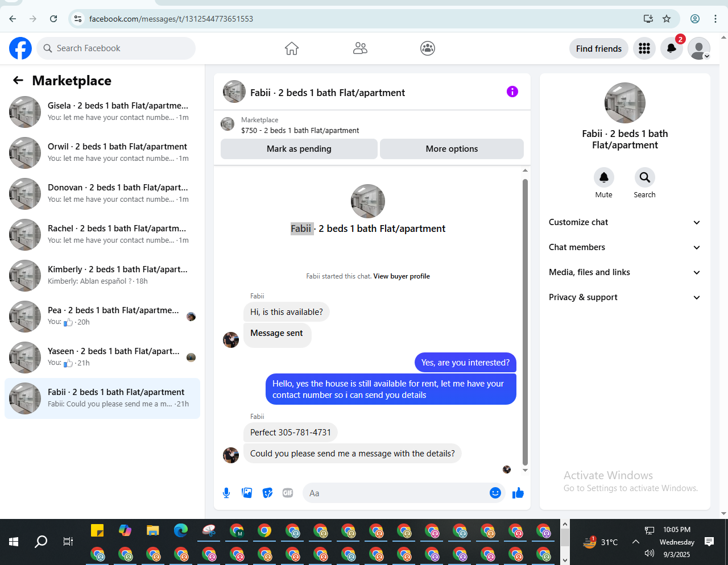This screenshot has height=565, width=728.
Task: Open Rachel conversation in Marketplace list
Action: click(102, 235)
